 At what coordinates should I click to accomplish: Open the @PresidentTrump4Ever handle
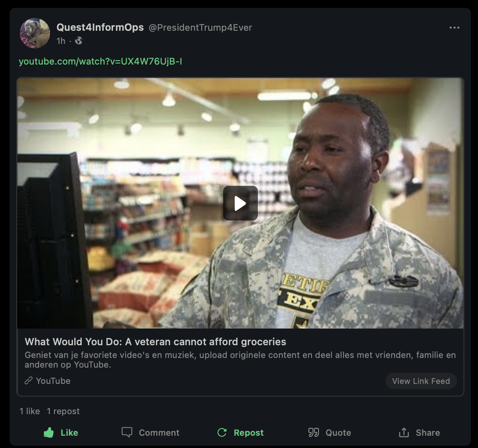click(200, 28)
